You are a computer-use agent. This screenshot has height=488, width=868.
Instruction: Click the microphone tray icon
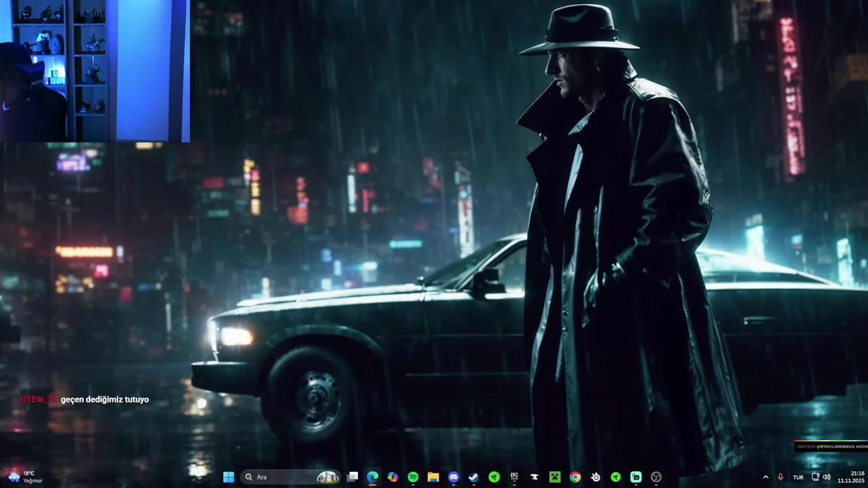point(781,477)
